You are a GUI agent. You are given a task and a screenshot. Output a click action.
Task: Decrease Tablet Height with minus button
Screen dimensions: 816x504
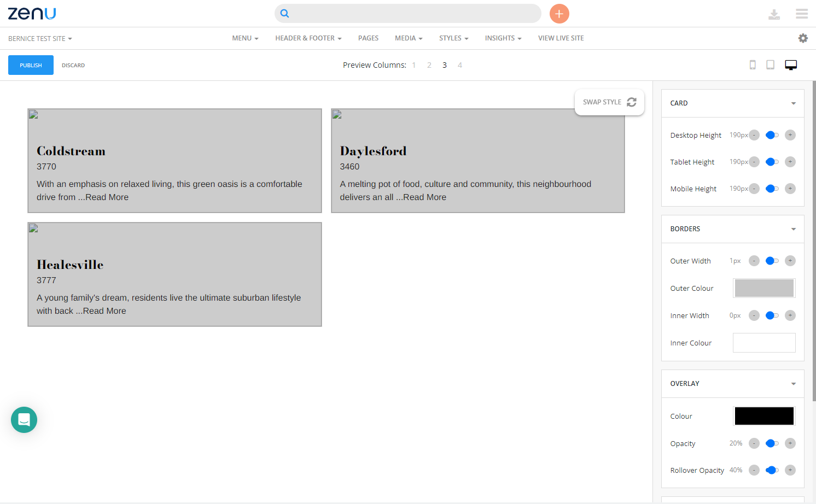point(754,162)
